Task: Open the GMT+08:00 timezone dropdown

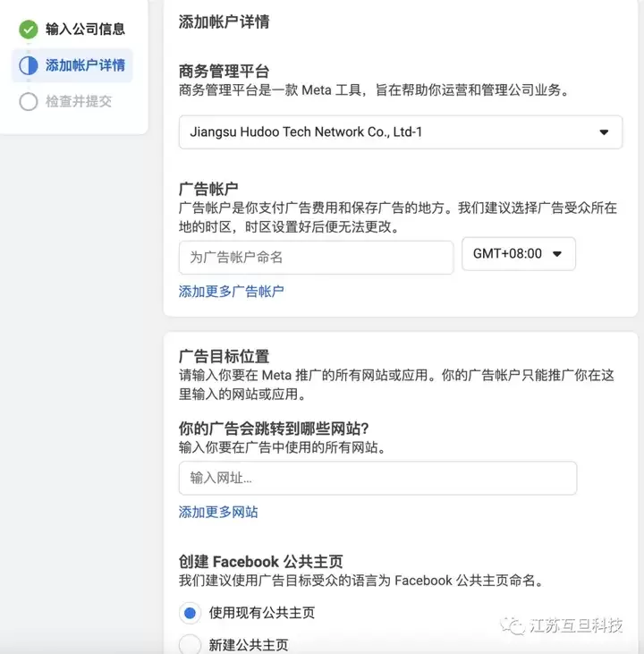Action: point(519,253)
